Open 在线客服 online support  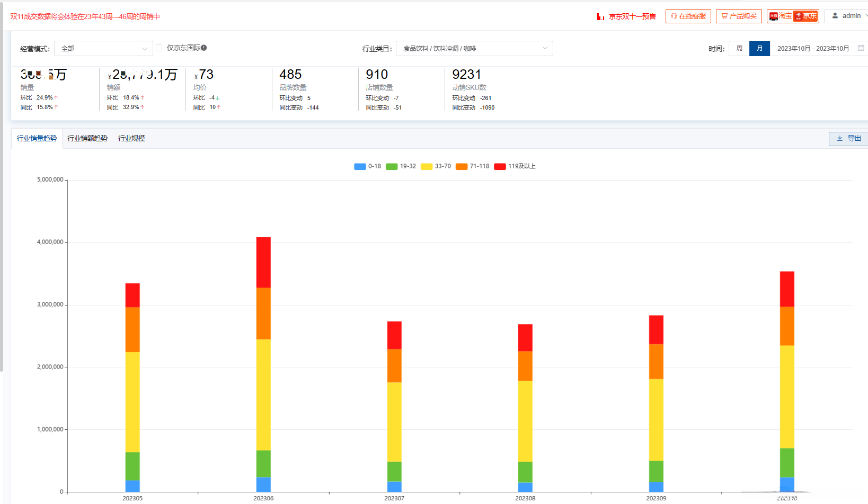[x=688, y=16]
